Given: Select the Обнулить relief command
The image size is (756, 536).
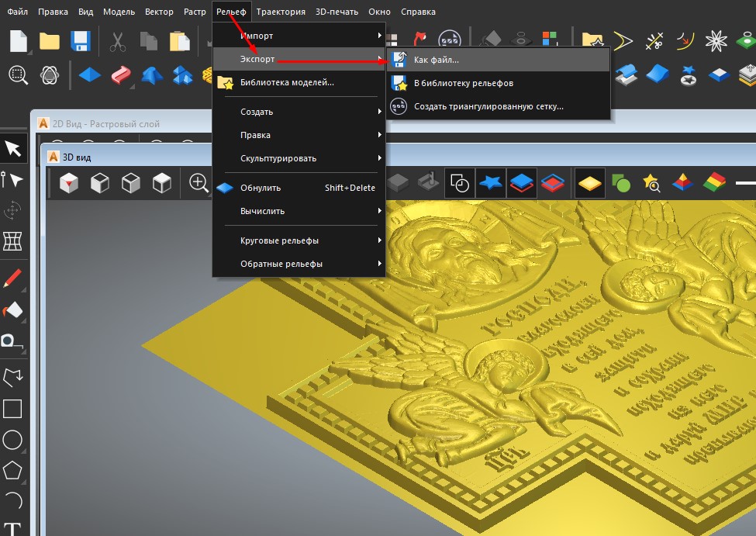Looking at the screenshot, I should tap(299, 188).
